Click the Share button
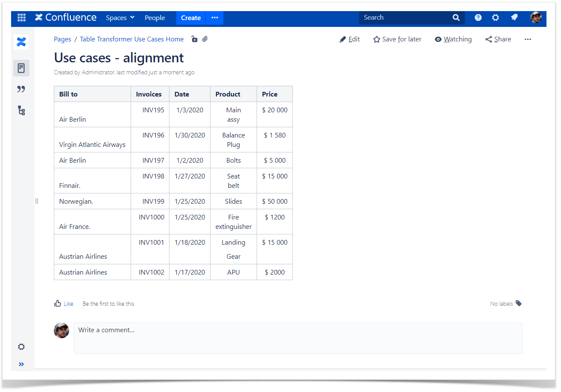The image size is (561, 392). click(498, 39)
